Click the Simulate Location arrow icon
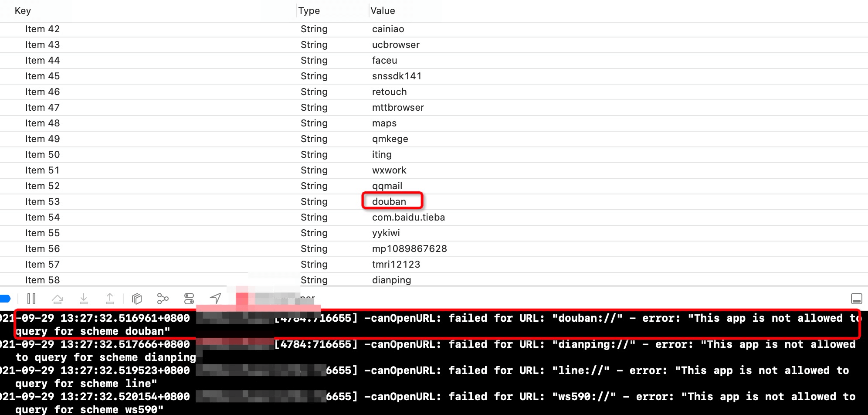868x415 pixels. [x=215, y=299]
